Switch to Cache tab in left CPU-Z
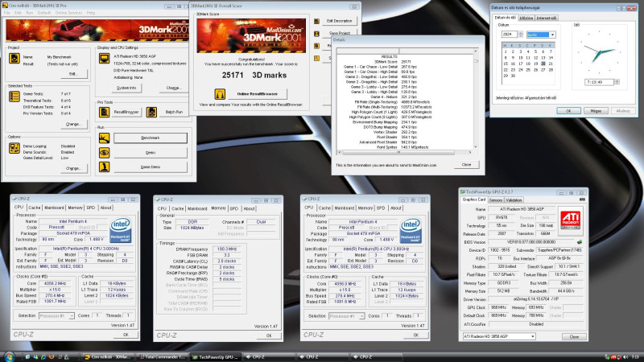The width and height of the screenshot is (644, 362). [35, 208]
